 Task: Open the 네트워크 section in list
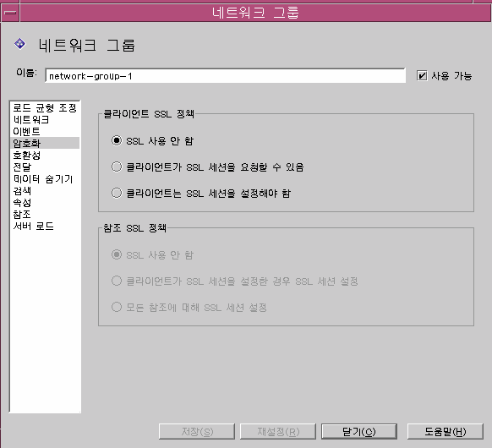pos(45,119)
